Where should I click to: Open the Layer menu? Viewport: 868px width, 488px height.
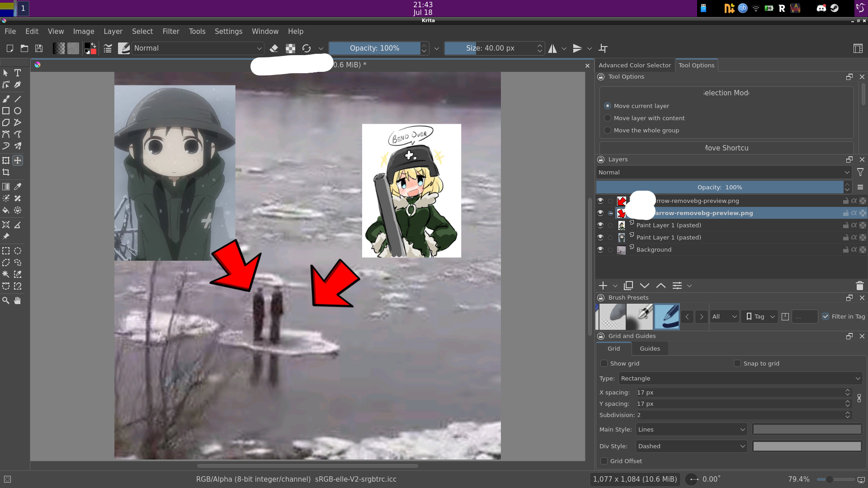[x=113, y=31]
